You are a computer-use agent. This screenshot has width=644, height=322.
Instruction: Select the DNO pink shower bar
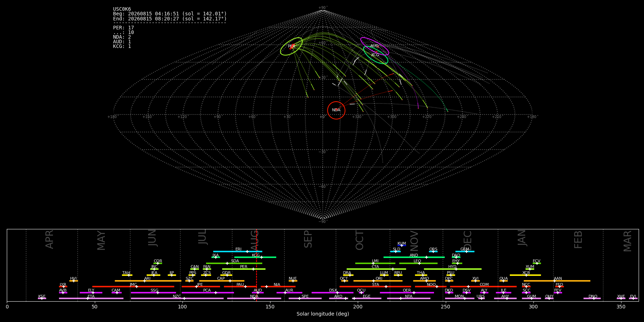coord(592,298)
